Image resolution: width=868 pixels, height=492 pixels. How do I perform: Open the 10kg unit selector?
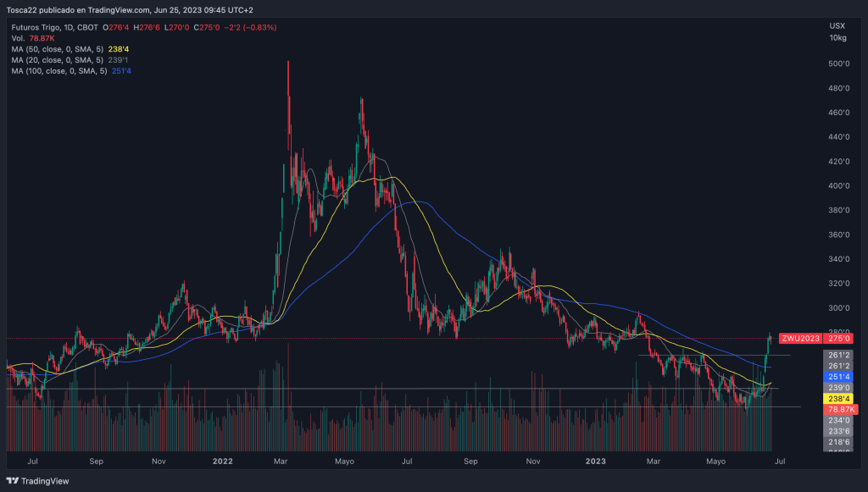(x=837, y=38)
